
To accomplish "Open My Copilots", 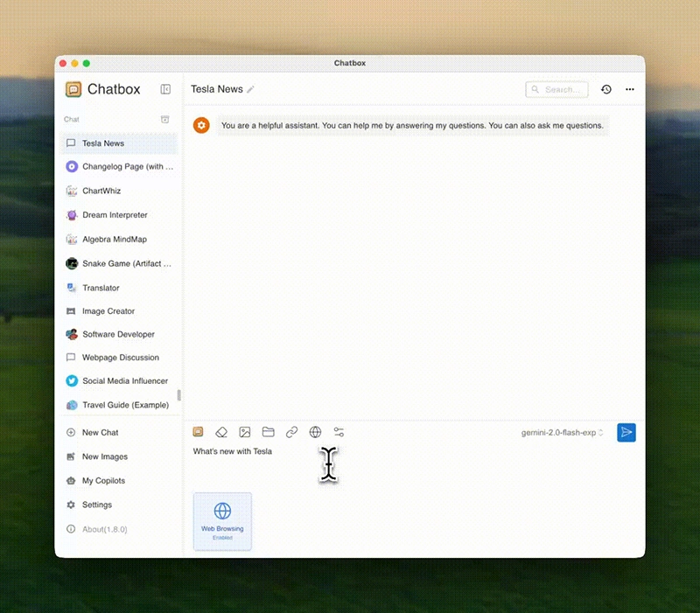I will 119,480.
